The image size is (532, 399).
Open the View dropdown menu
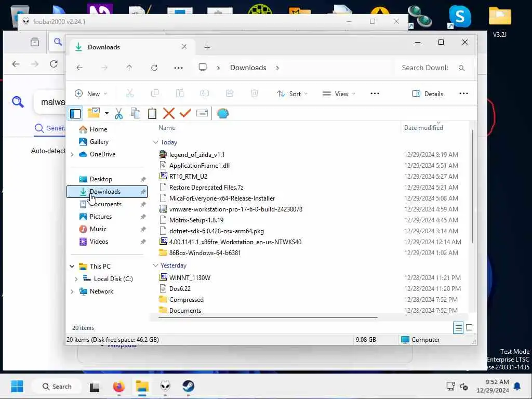[x=339, y=94]
